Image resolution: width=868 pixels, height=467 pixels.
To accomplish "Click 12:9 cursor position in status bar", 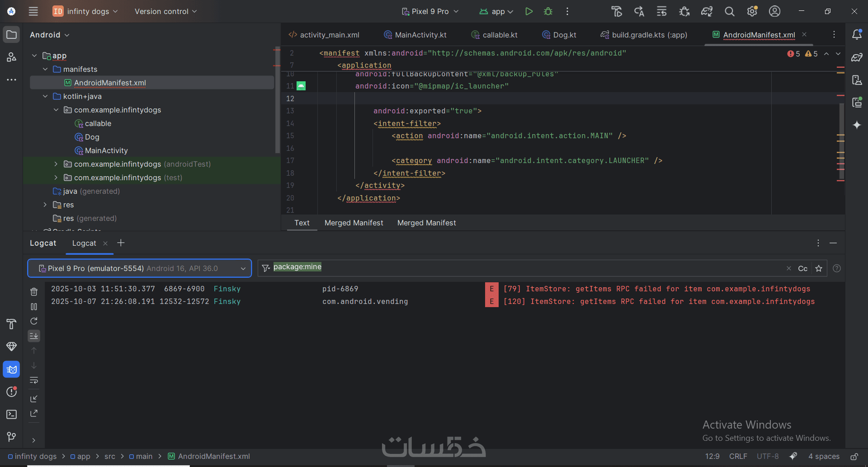I will click(x=712, y=456).
